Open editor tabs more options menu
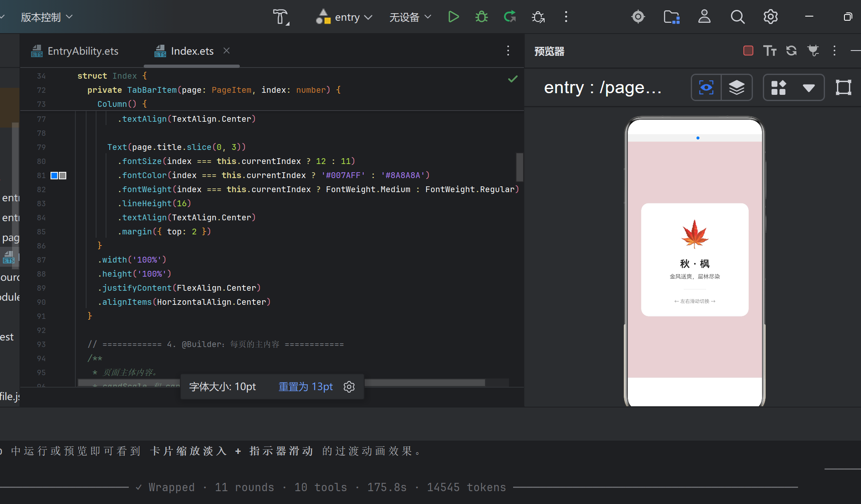The image size is (861, 504). [x=508, y=51]
